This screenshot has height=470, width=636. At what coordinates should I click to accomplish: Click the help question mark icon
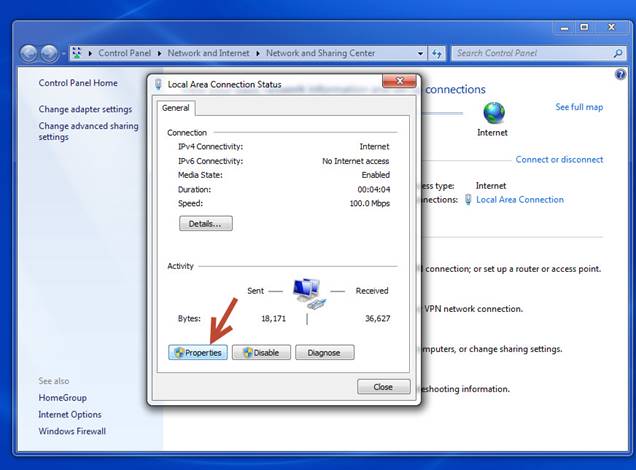click(x=620, y=75)
